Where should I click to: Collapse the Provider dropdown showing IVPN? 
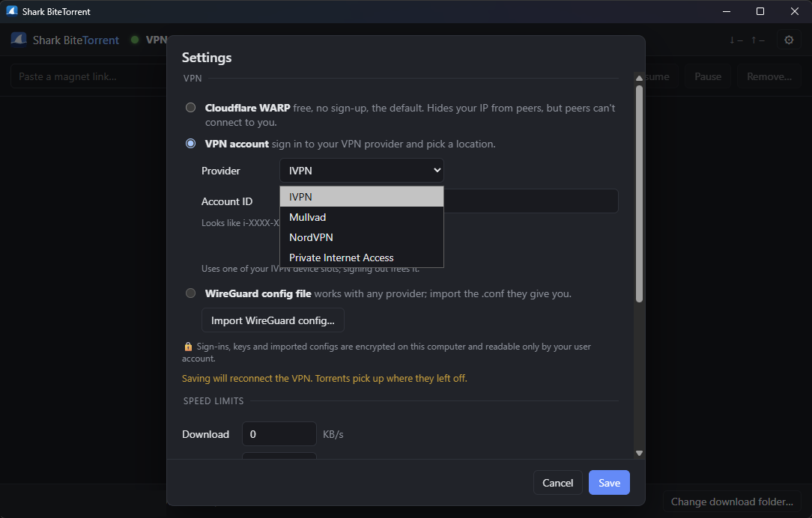pyautogui.click(x=362, y=170)
